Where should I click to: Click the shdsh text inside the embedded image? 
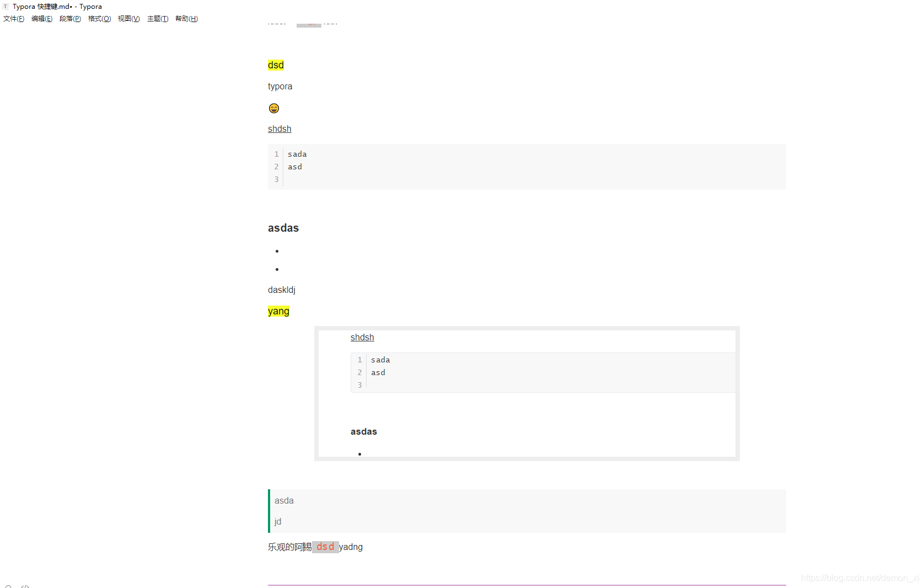point(362,337)
